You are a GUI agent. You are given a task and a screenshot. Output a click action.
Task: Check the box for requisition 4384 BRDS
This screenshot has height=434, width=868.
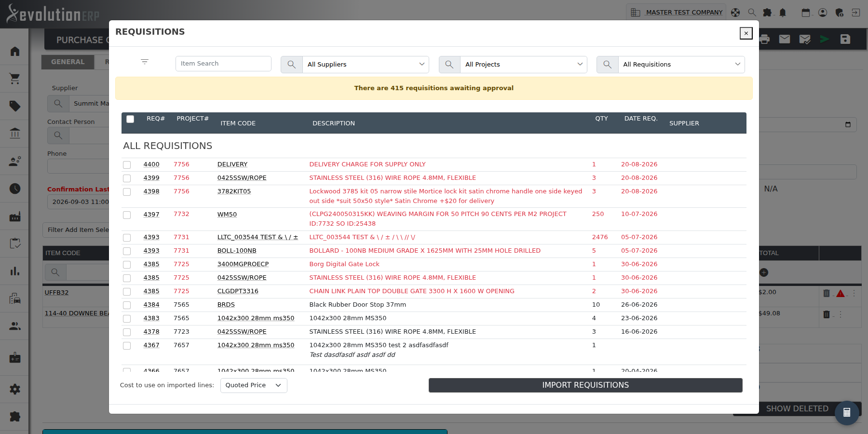point(127,305)
